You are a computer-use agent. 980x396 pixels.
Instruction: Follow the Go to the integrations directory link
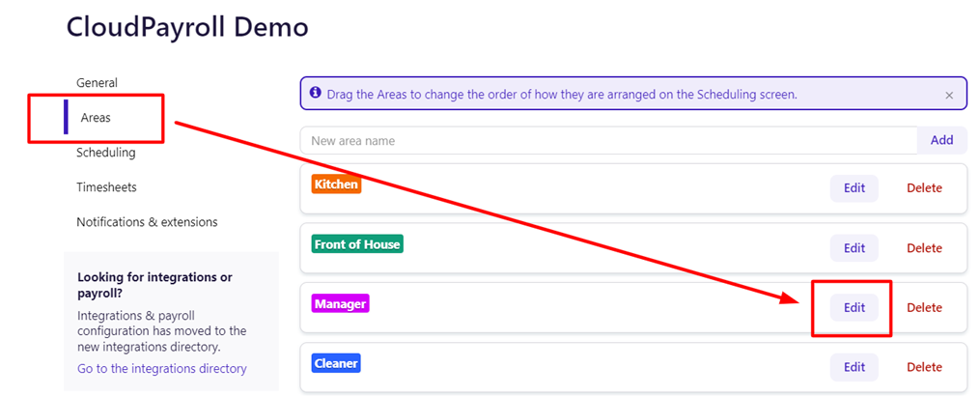(162, 369)
